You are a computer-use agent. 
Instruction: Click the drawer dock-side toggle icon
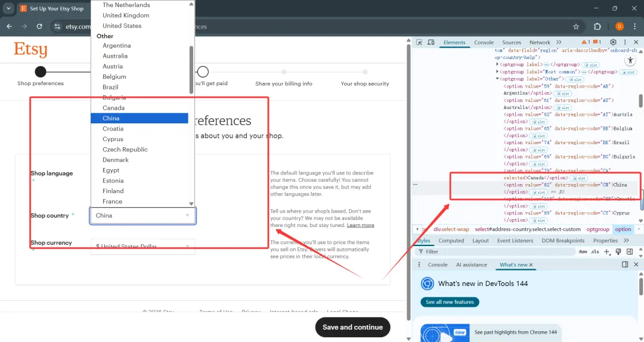625,265
